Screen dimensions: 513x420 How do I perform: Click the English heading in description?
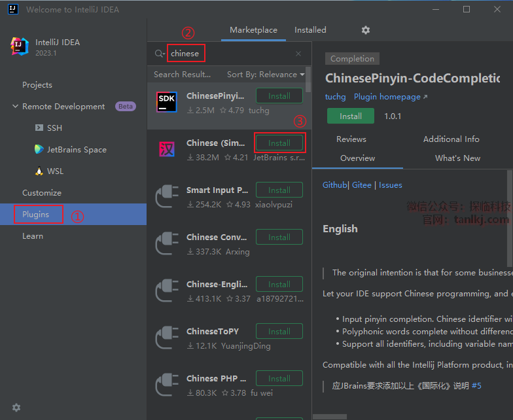click(x=340, y=229)
